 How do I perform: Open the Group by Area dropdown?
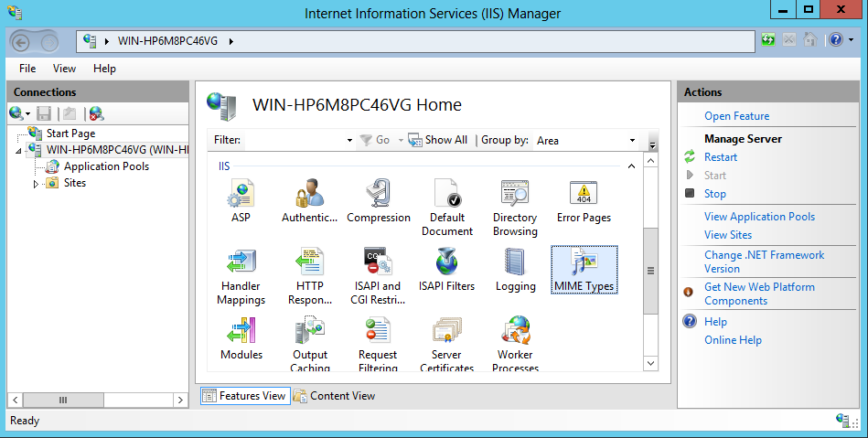coord(632,141)
